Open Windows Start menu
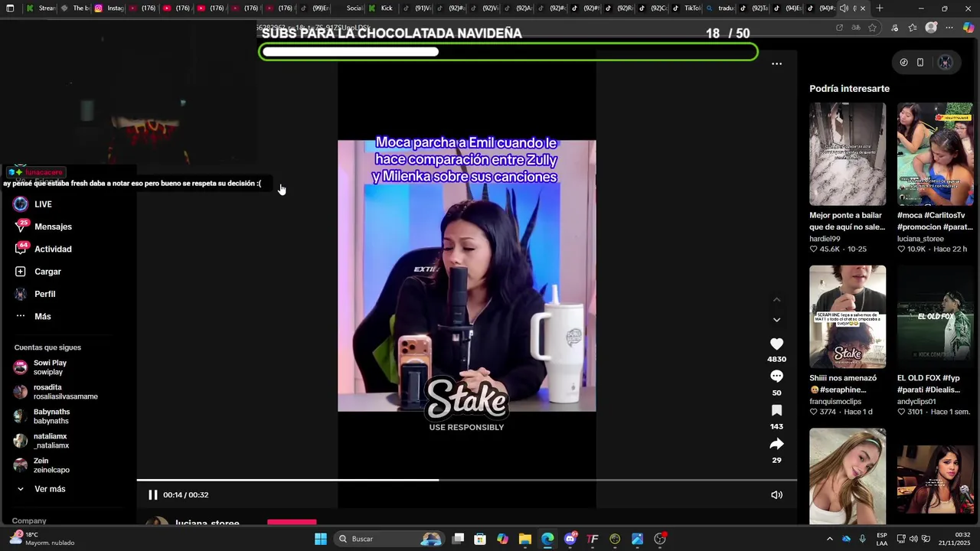The height and width of the screenshot is (551, 980). [x=321, y=539]
